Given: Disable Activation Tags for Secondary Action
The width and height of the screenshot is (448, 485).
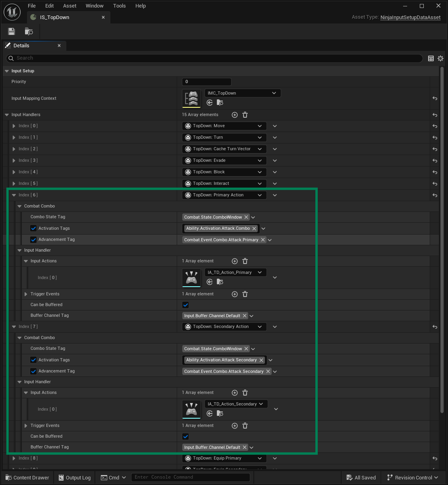Looking at the screenshot, I should point(33,360).
